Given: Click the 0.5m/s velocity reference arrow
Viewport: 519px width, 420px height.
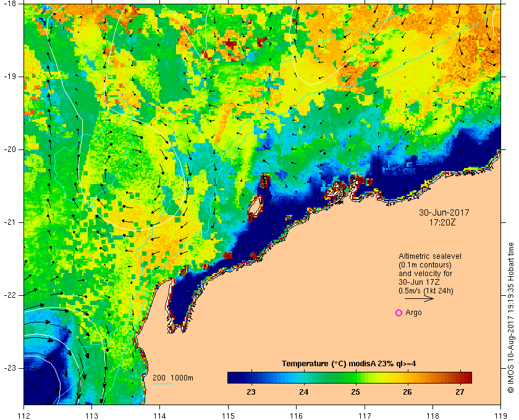Looking at the screenshot, I should click(x=419, y=298).
